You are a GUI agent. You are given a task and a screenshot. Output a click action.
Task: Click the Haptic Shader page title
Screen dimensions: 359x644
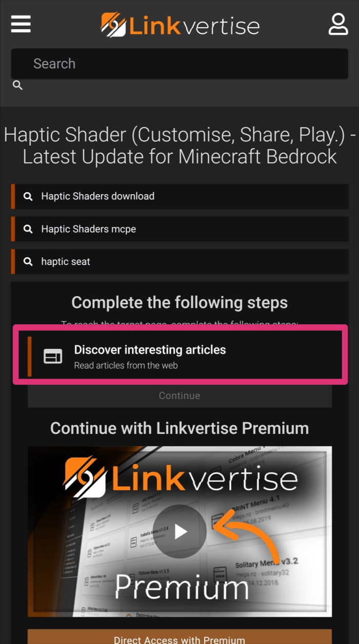tap(180, 146)
